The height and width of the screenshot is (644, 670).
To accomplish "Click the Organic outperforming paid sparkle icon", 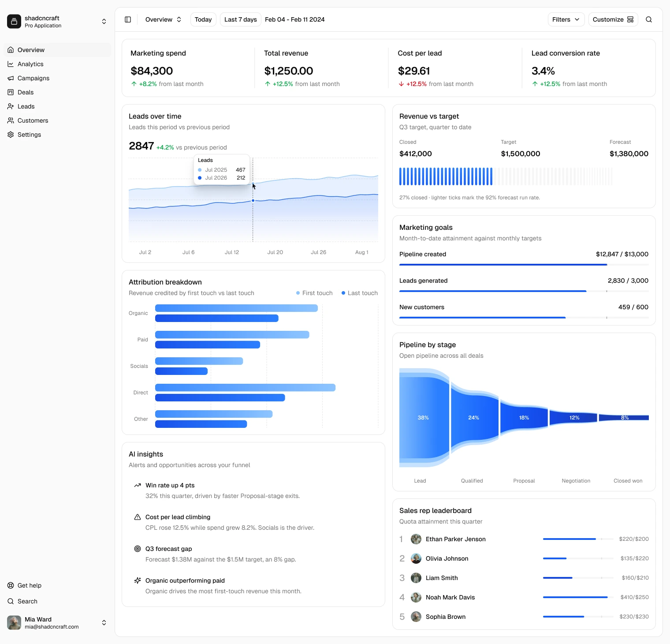I will [x=138, y=580].
